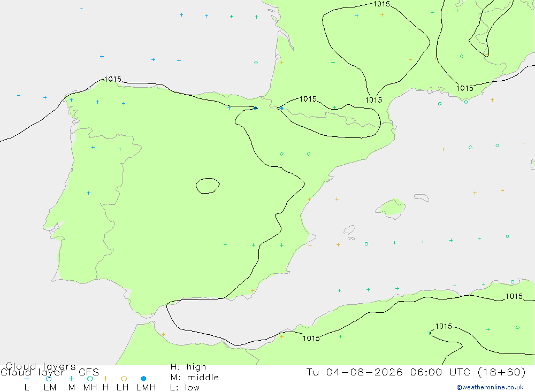Image resolution: width=535 pixels, height=392 pixels.
Task: Click the blue plus legend symbol for L
Action: (27, 379)
